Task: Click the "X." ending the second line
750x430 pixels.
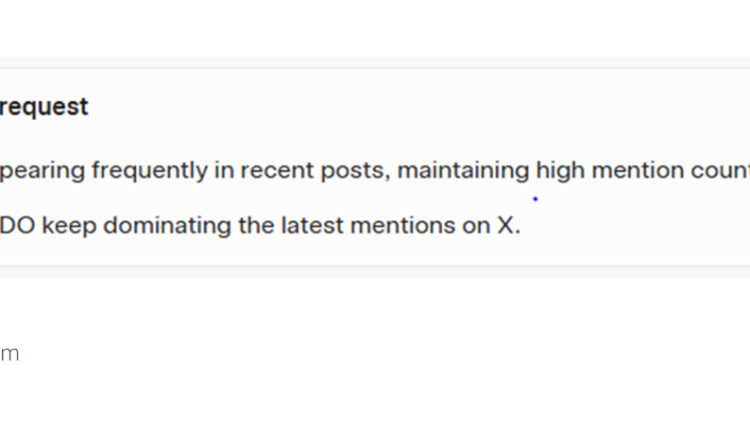Action: tap(509, 225)
